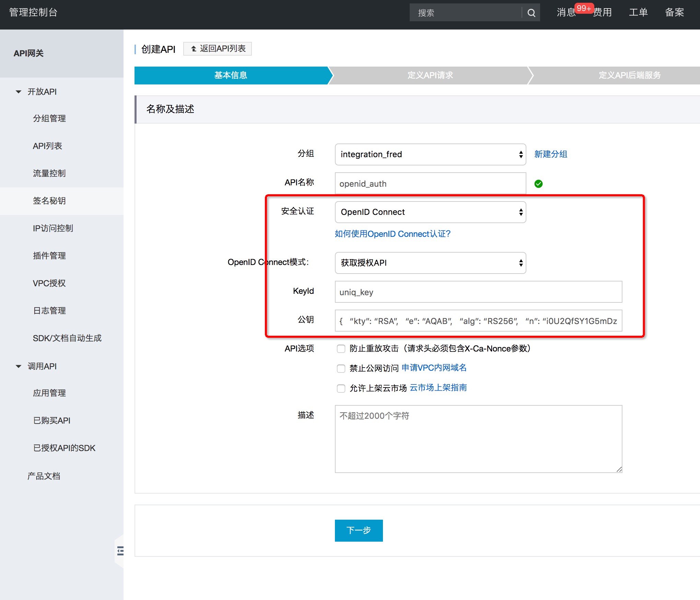Open 日志管理 in sidebar
This screenshot has width=700, height=600.
49,311
